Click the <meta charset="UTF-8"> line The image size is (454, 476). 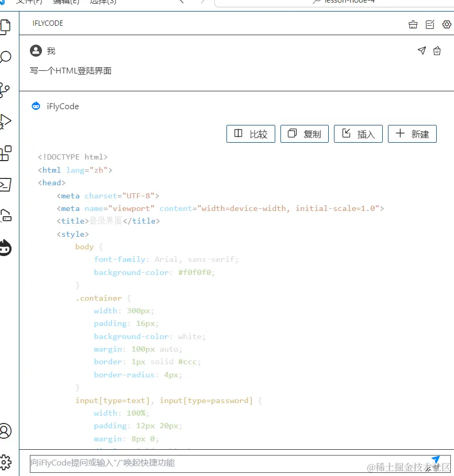click(108, 196)
